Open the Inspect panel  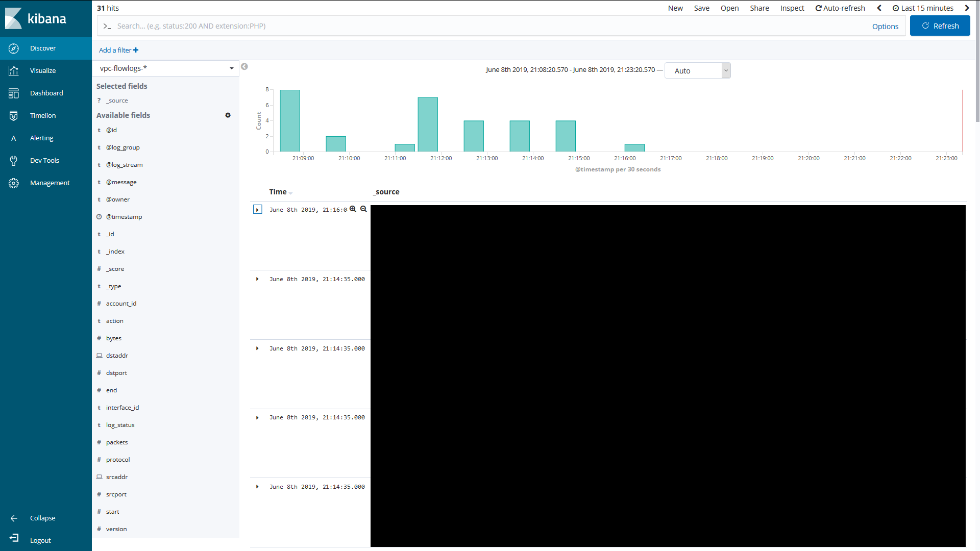pos(792,8)
